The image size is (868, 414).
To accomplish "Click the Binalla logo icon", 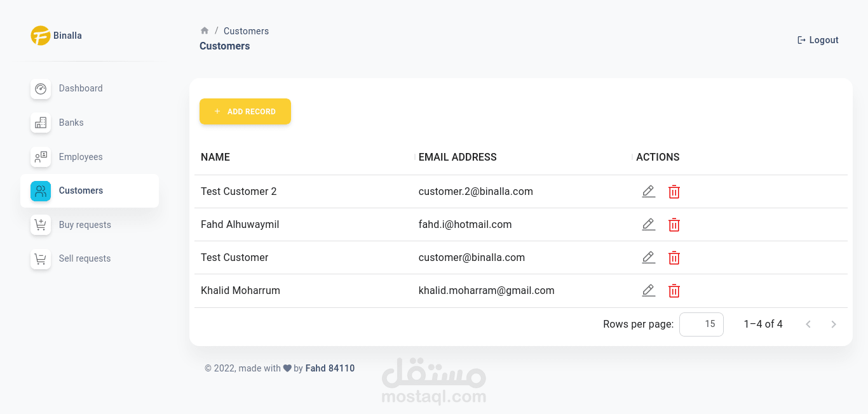I will pyautogui.click(x=40, y=36).
